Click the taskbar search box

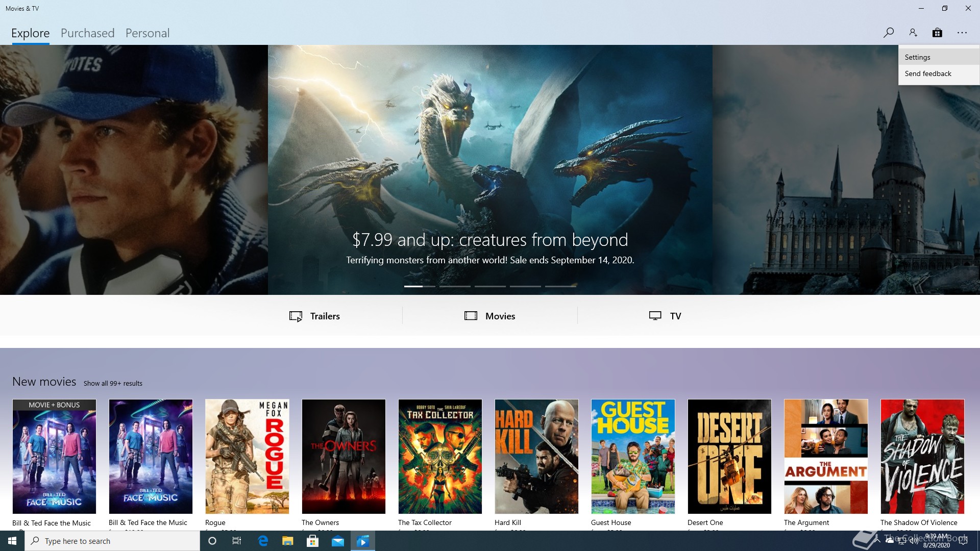[112, 541]
